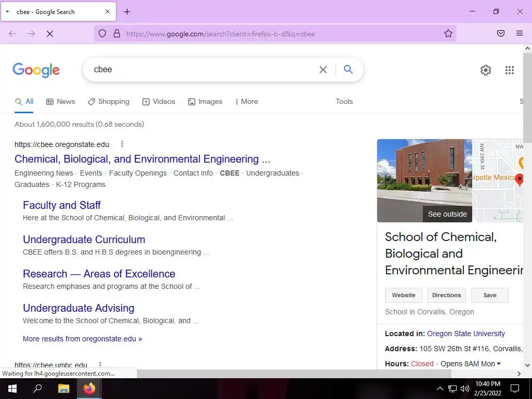Screen dimensions: 532x399
Task: Open the Firefox hamburger menu
Action: [520, 33]
